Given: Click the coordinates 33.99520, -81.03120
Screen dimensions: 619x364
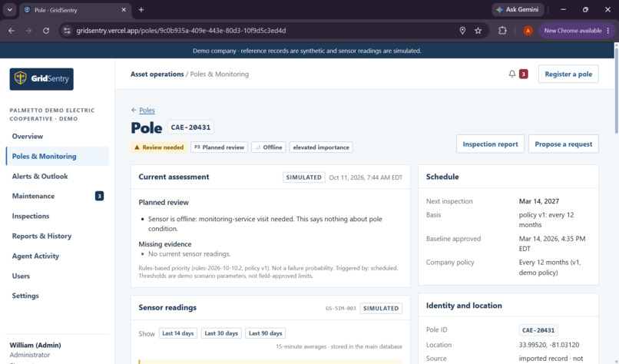Looking at the screenshot, I should (549, 345).
